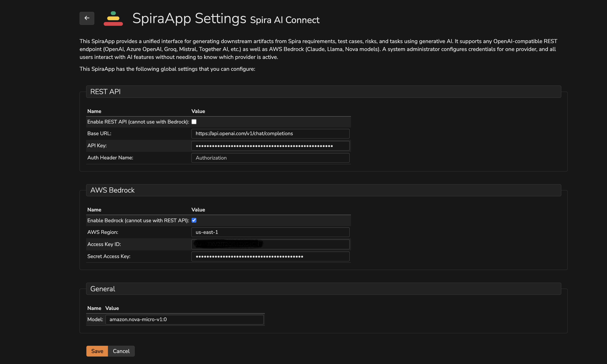This screenshot has height=364, width=607.
Task: Enable the REST API checkbox
Action: 194,122
